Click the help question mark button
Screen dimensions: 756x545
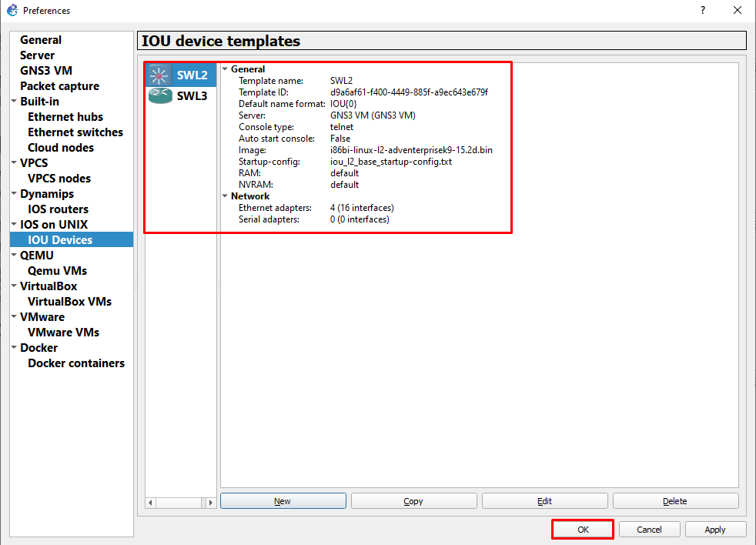coord(703,10)
